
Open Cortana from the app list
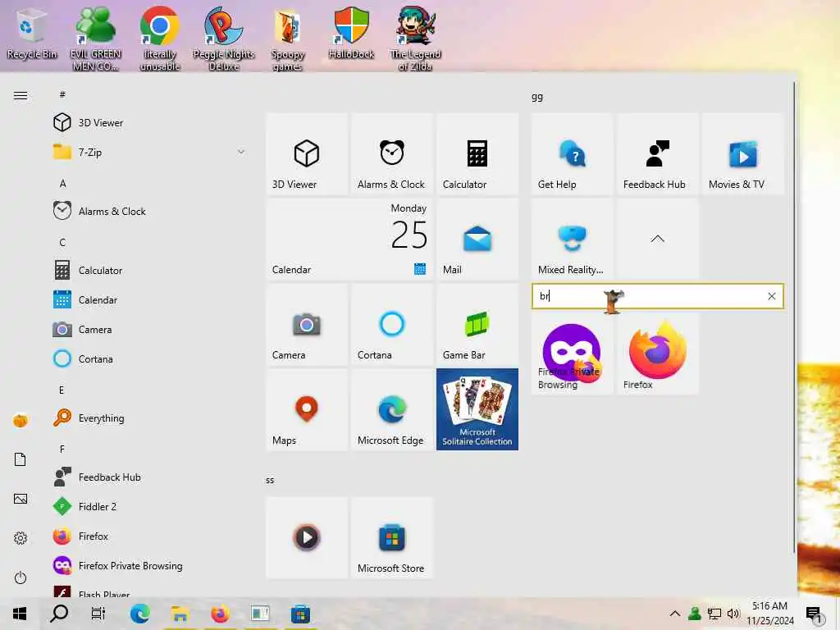point(149,359)
